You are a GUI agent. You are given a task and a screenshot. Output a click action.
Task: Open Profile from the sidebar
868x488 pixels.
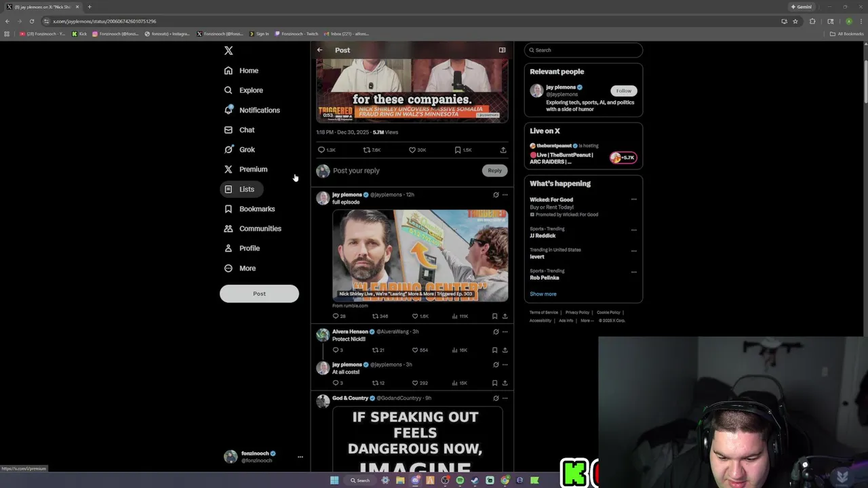pos(242,248)
